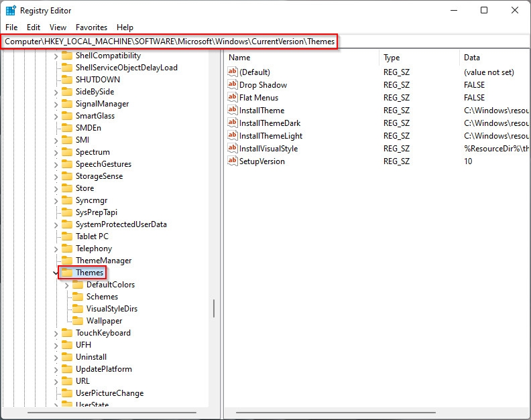Click the string icon next to InstallVisualStyle
Image resolution: width=531 pixels, height=420 pixels.
(232, 148)
